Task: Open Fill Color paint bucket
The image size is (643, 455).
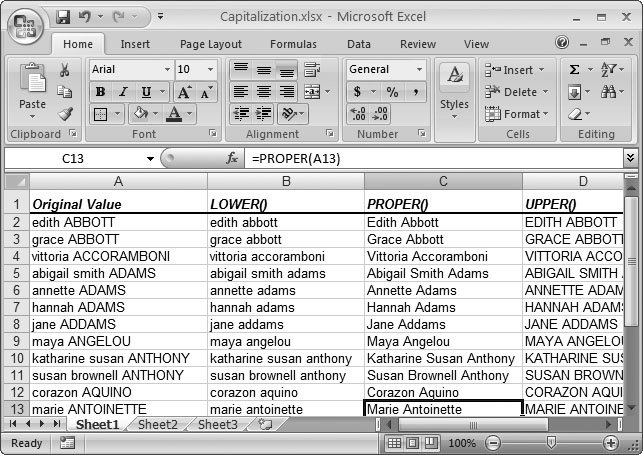Action: [x=140, y=114]
